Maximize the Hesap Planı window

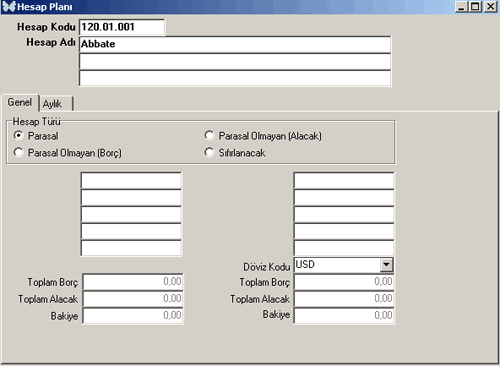coord(475,7)
